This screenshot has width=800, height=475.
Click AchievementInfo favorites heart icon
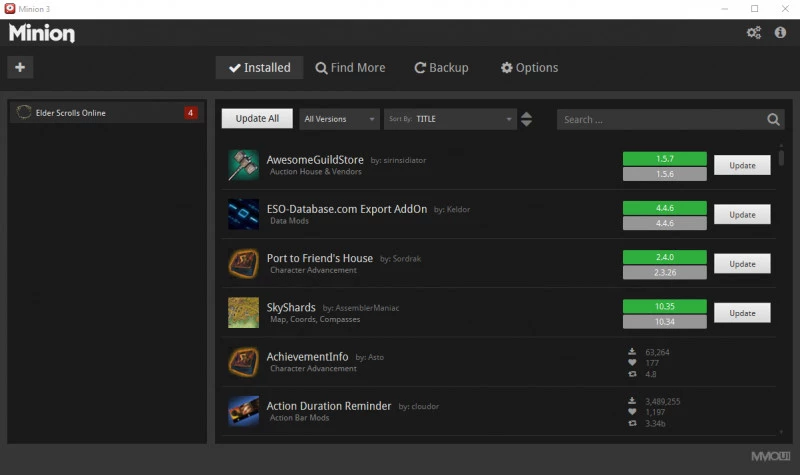(632, 363)
